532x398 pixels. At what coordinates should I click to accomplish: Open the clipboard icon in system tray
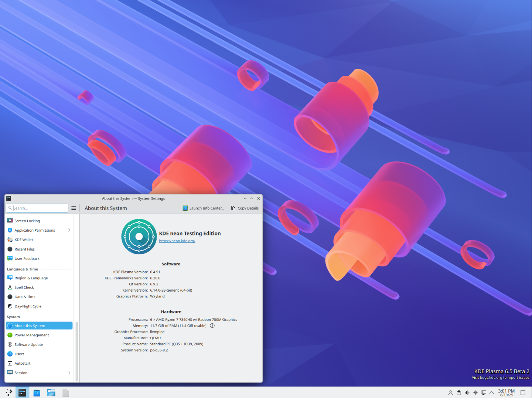point(458,392)
